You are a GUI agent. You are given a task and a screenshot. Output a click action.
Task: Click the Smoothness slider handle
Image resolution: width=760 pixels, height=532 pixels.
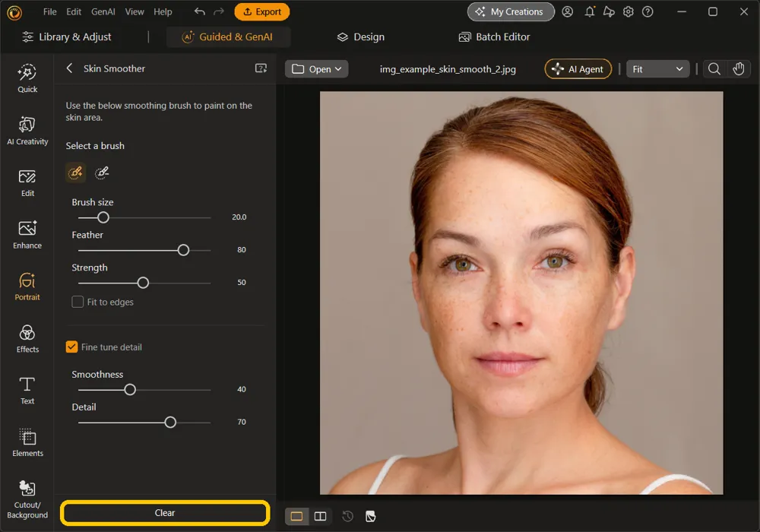click(130, 390)
